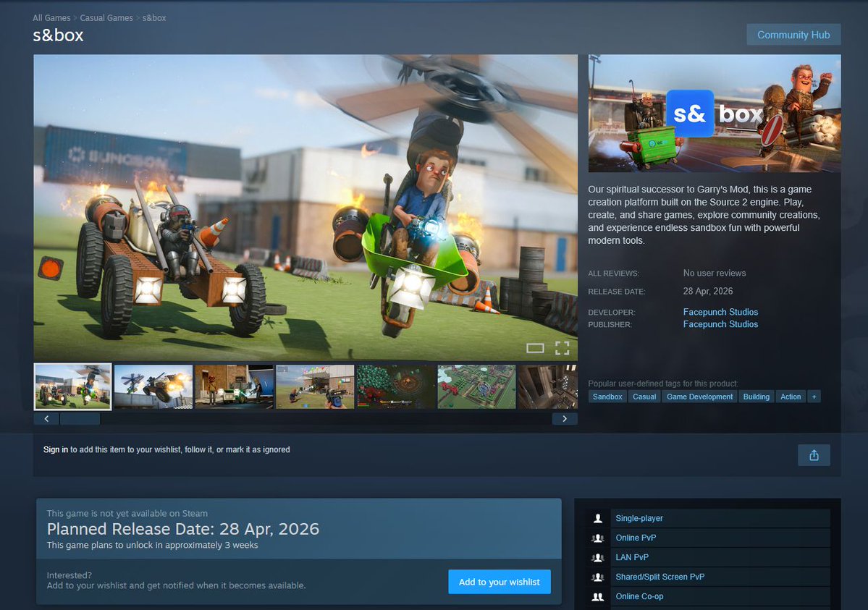Viewport: 868px width, 610px height.
Task: Open publisher Facepunch Studios link
Action: [x=720, y=324]
